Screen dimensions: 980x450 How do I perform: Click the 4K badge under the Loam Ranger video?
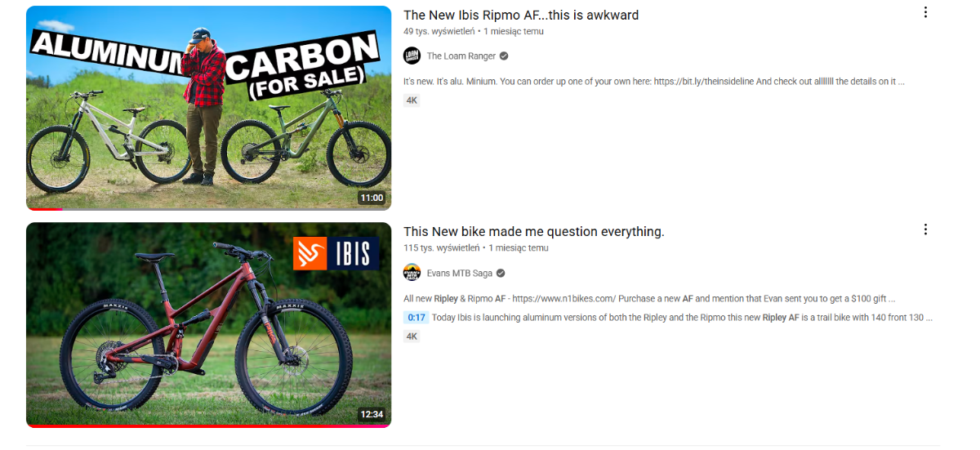click(x=412, y=100)
